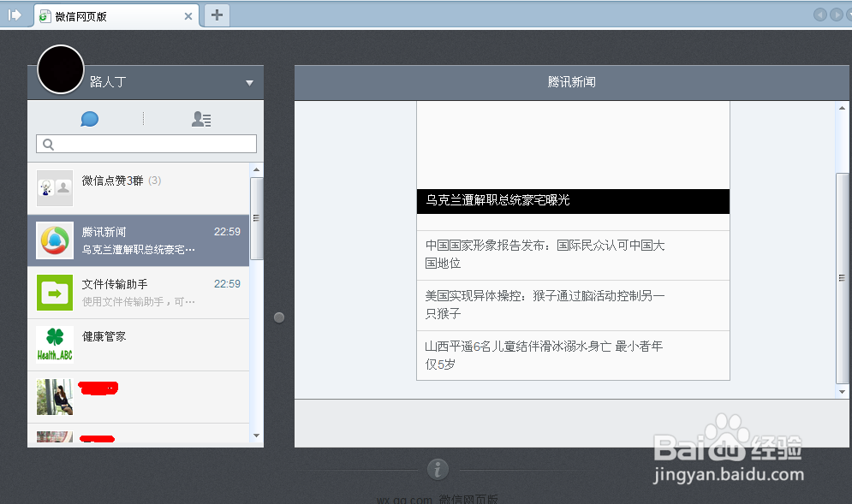This screenshot has height=504, width=852.
Task: Click the 22:59 timestamp on 文件传输助手
Action: tap(227, 284)
